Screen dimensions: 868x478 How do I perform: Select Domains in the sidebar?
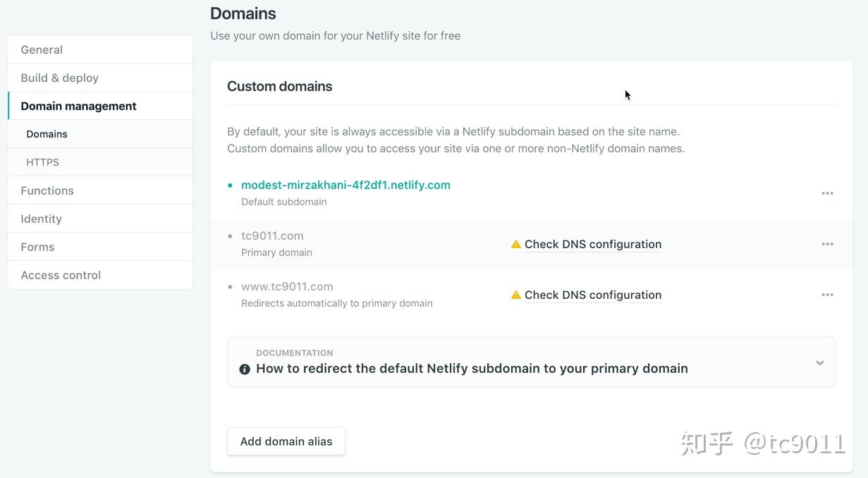pyautogui.click(x=47, y=133)
